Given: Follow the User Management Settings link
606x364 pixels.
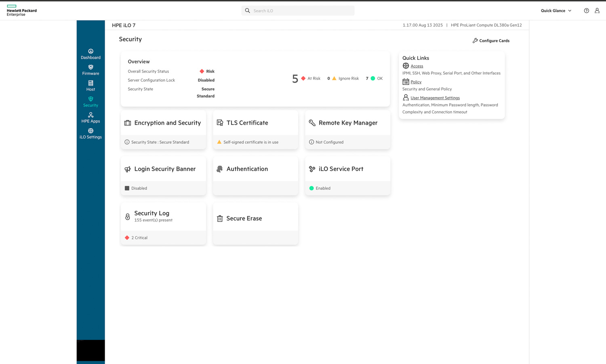Looking at the screenshot, I should (435, 98).
